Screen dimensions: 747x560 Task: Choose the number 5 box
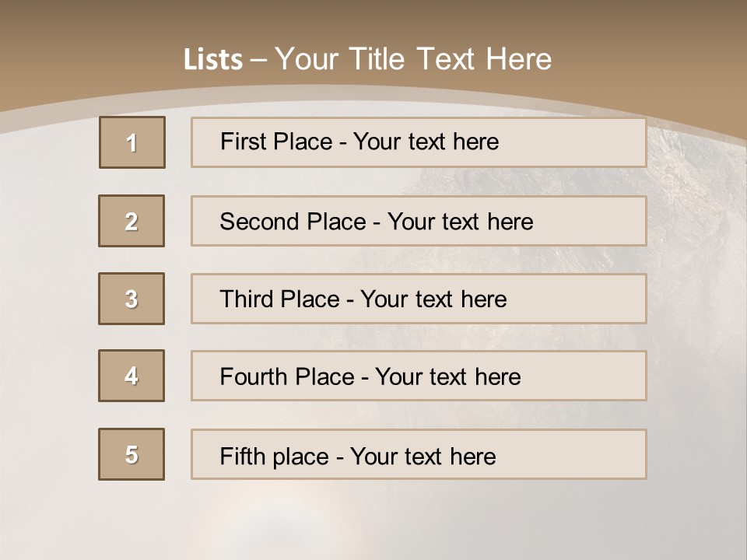coord(132,454)
